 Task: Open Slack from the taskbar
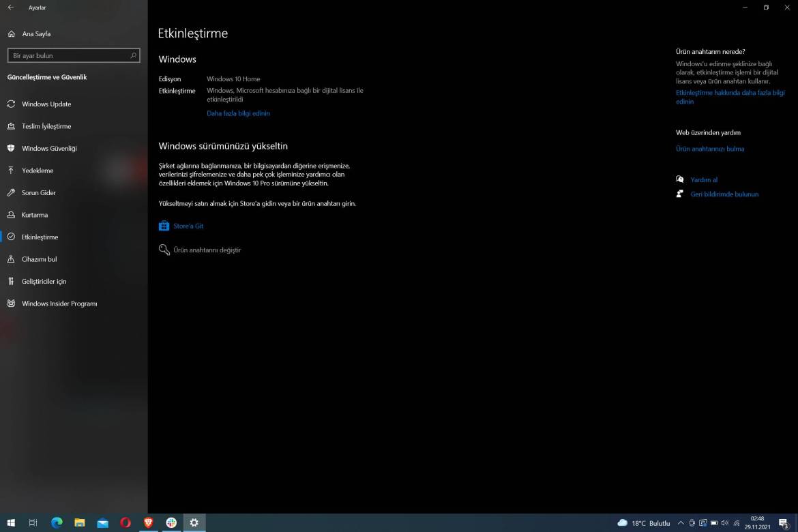pyautogui.click(x=171, y=522)
